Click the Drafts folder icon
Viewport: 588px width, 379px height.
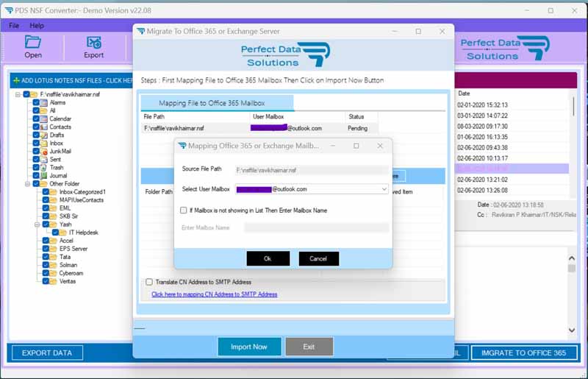(x=43, y=135)
